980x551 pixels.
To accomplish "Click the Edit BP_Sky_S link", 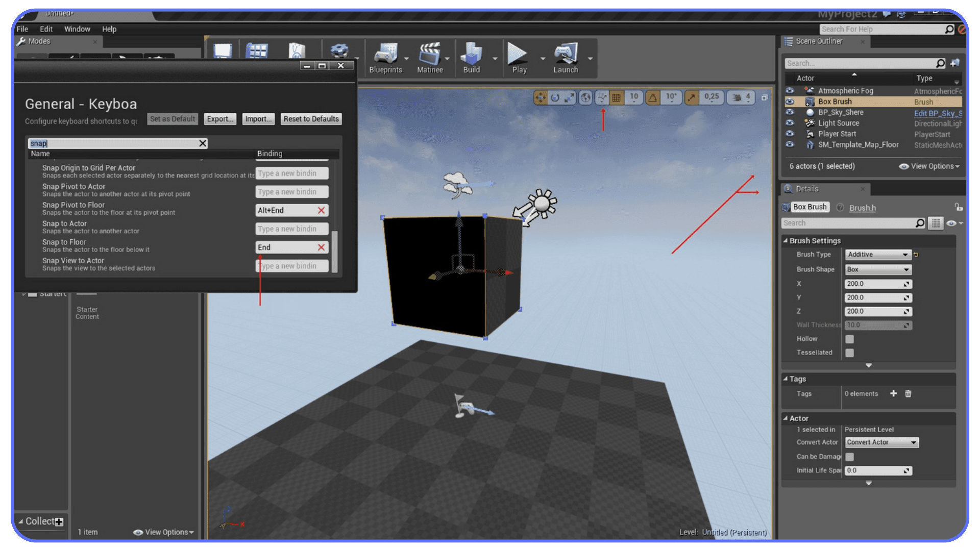I will (x=938, y=113).
